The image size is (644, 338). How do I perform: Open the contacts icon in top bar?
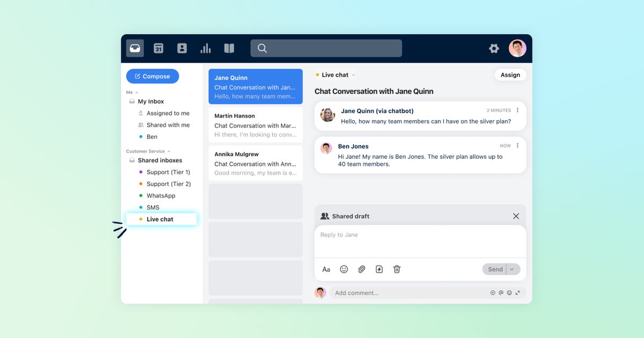pos(182,48)
